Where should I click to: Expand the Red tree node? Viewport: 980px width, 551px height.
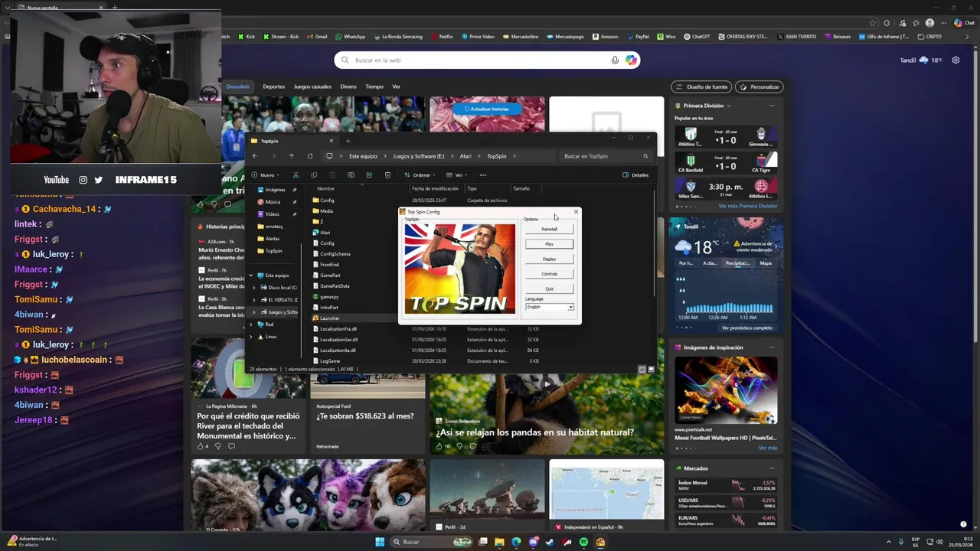(x=250, y=324)
